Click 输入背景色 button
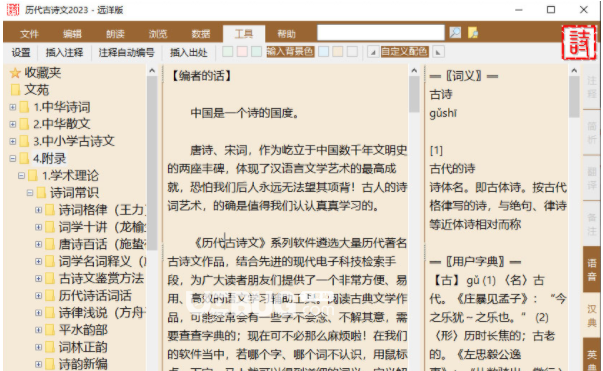The height and width of the screenshot is (371, 603). 290,52
